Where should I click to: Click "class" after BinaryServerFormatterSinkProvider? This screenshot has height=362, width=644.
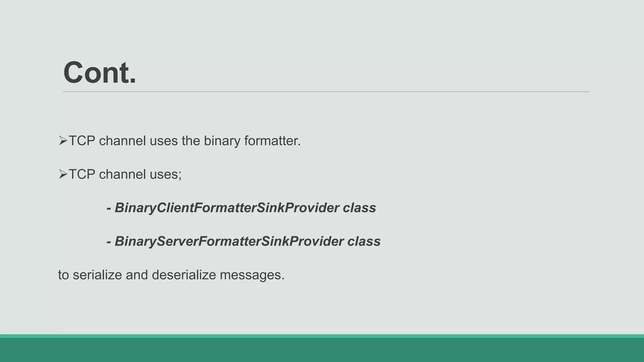[x=364, y=241]
